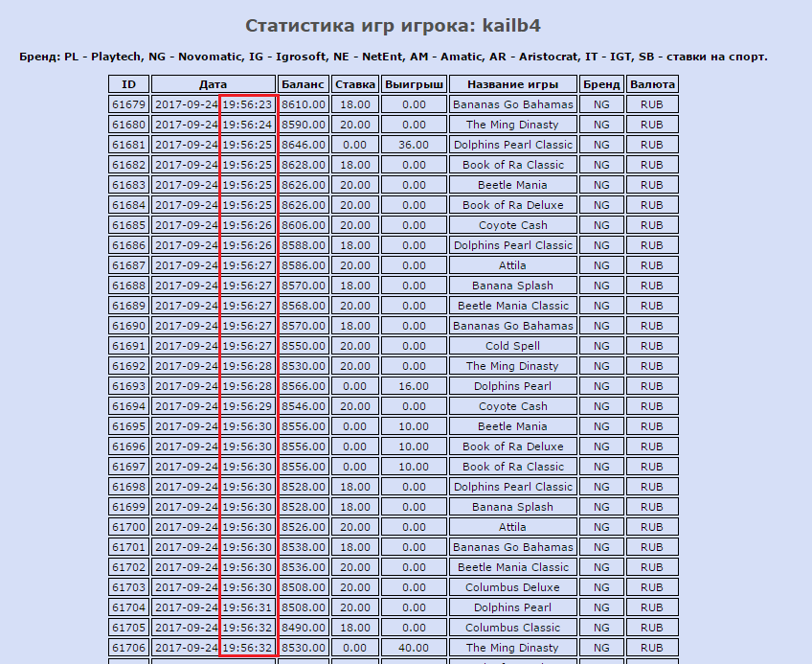Click the brand legend line starting with Бренд

[393, 57]
